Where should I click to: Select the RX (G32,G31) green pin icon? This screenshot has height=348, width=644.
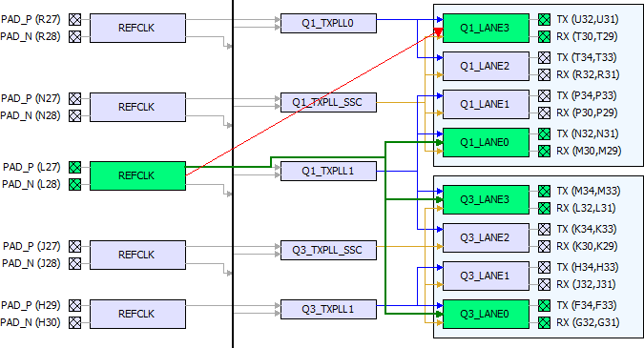[544, 322]
